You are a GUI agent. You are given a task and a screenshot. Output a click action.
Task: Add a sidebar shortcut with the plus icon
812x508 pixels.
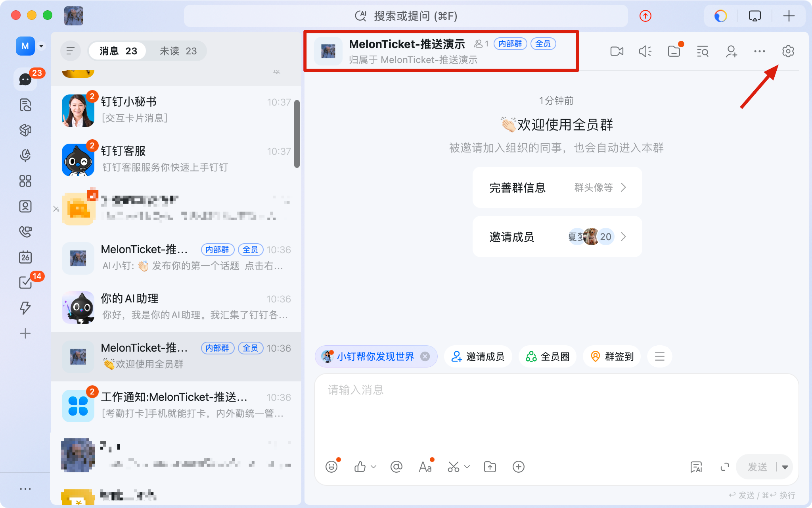(x=25, y=333)
